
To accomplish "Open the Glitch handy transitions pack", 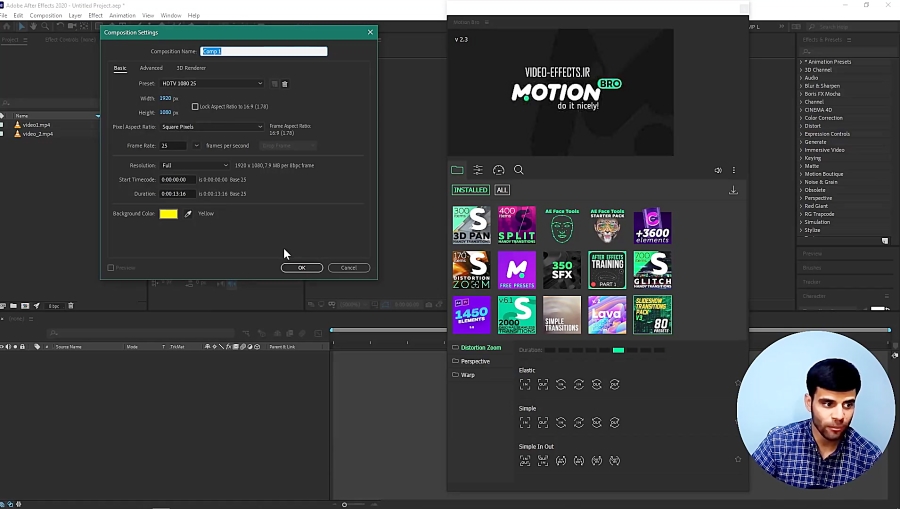I will [x=653, y=270].
